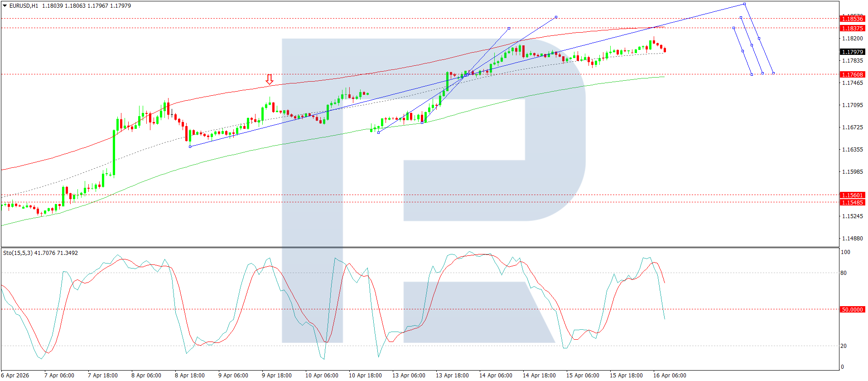
Task: Click the 6 Apr 2026 date label
Action: pyautogui.click(x=15, y=376)
